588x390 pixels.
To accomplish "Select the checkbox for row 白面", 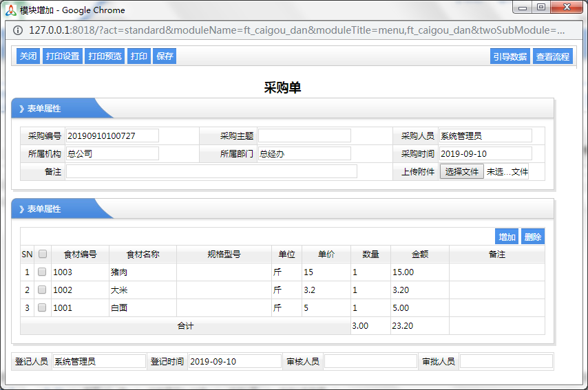I will (x=43, y=308).
